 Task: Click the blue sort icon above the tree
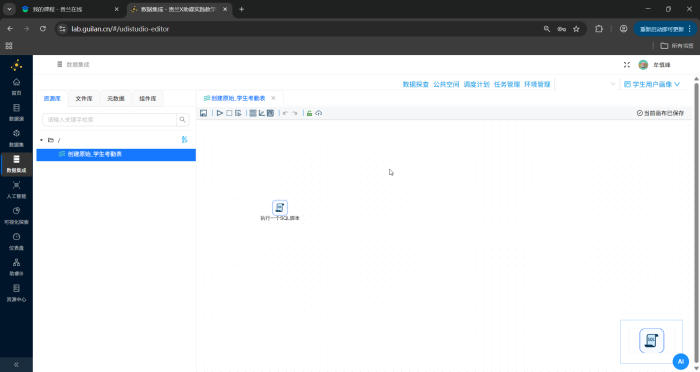184,140
